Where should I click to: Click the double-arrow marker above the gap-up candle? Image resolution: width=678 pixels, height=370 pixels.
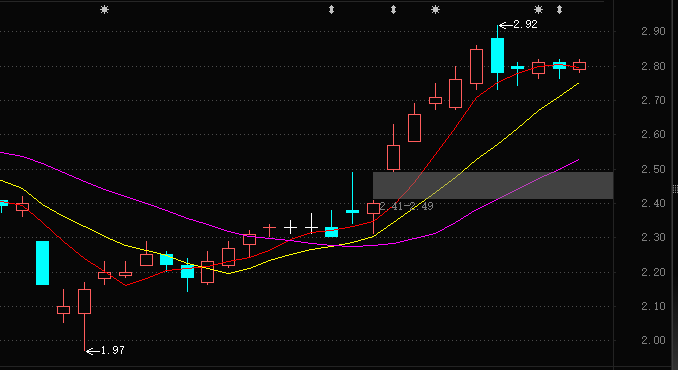pyautogui.click(x=393, y=10)
